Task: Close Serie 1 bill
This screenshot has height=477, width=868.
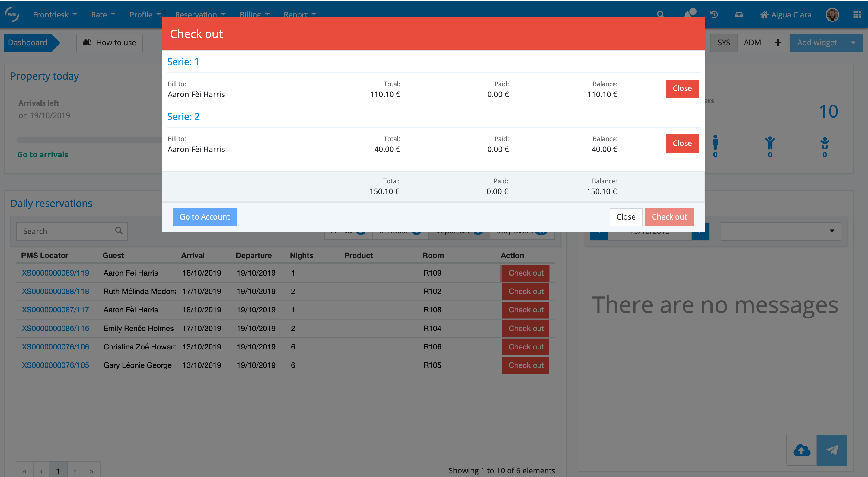Action: pos(682,89)
